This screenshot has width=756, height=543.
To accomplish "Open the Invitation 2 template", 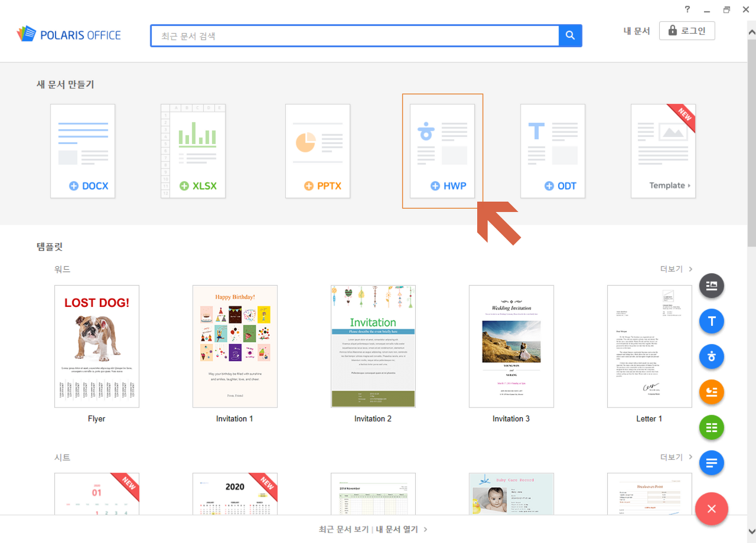I will (x=373, y=346).
